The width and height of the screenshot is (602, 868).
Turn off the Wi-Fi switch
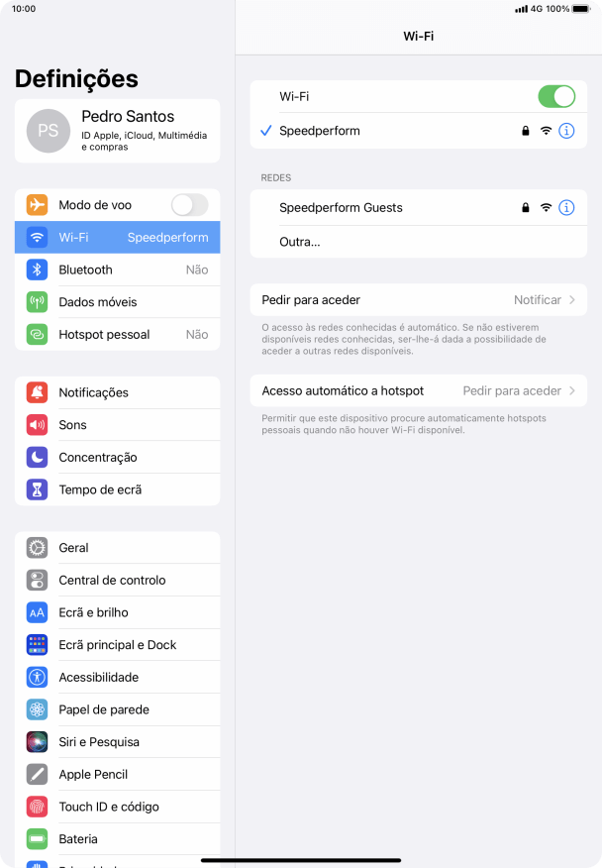(556, 96)
